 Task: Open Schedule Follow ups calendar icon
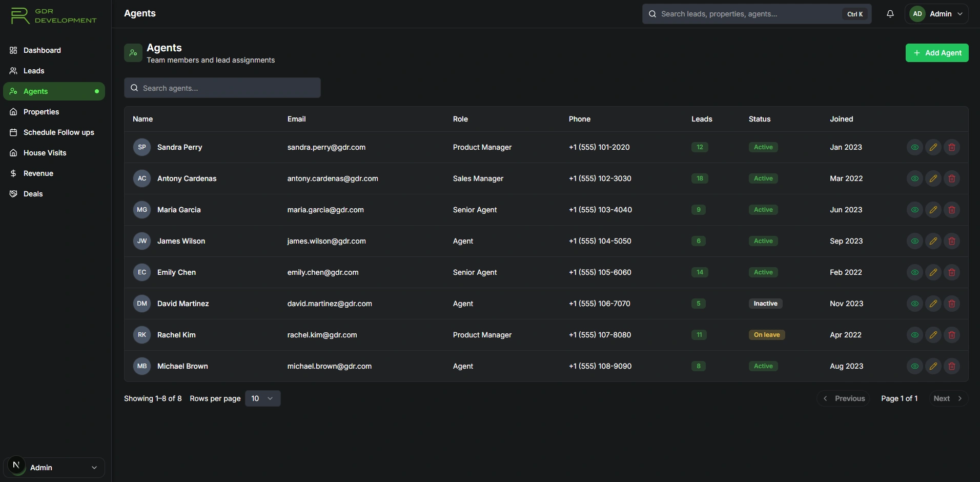(13, 132)
